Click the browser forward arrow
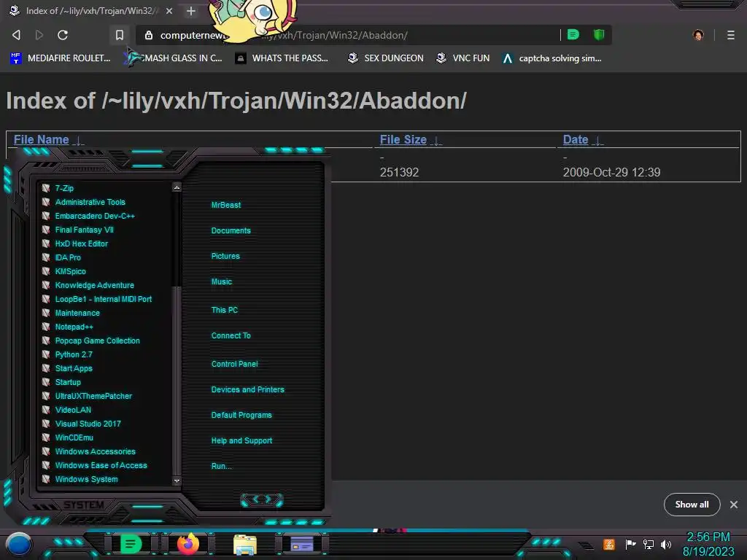 coord(39,35)
